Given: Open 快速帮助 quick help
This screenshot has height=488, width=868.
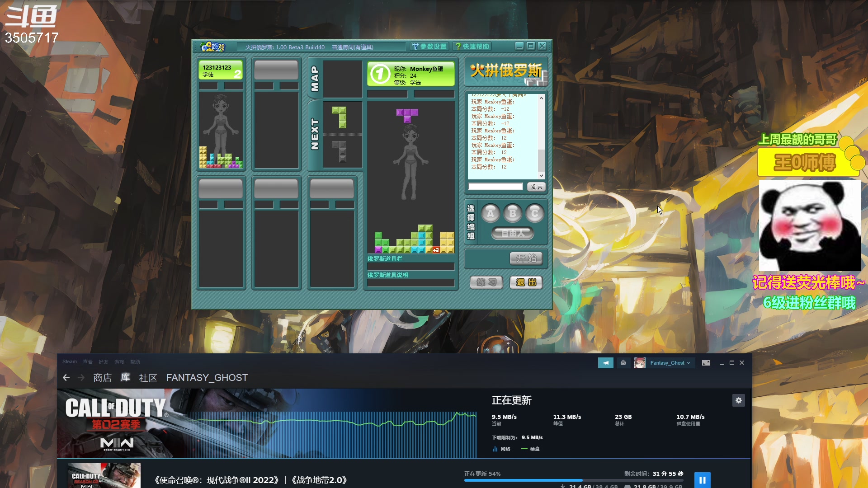Looking at the screenshot, I should (472, 47).
